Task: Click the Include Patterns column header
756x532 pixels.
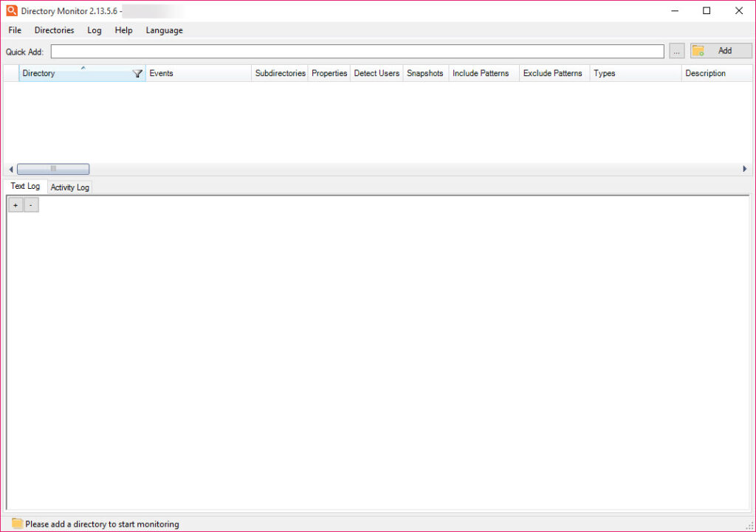Action: click(x=484, y=73)
